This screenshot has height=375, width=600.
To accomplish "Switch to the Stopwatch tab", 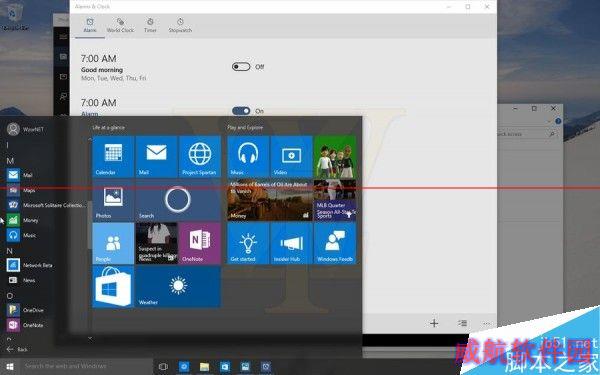I will [180, 26].
